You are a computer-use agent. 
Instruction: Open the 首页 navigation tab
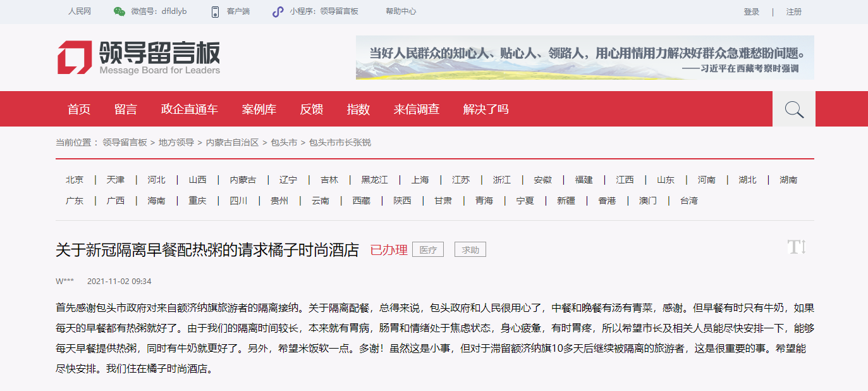79,109
